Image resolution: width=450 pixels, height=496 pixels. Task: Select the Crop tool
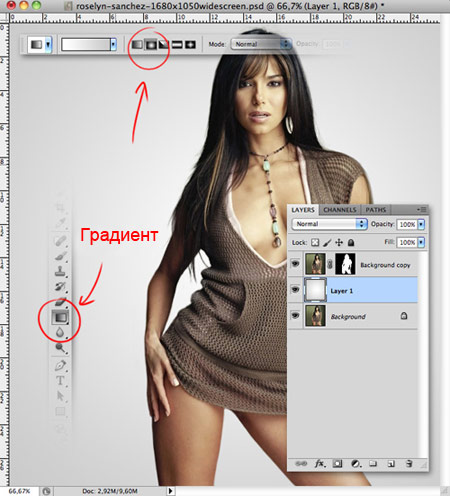coord(60,208)
